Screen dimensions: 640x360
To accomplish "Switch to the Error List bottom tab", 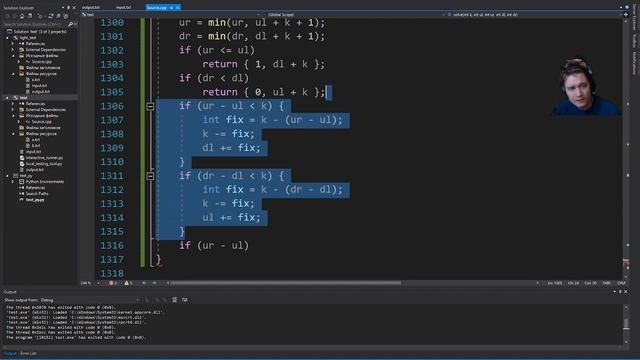I will click(28, 353).
